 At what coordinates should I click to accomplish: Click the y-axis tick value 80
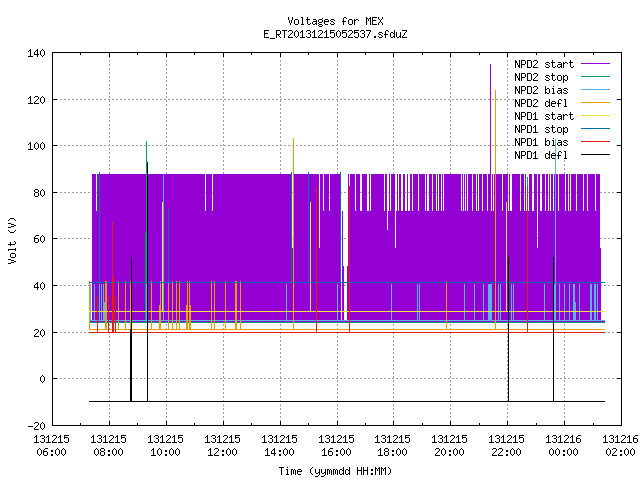coord(39,193)
